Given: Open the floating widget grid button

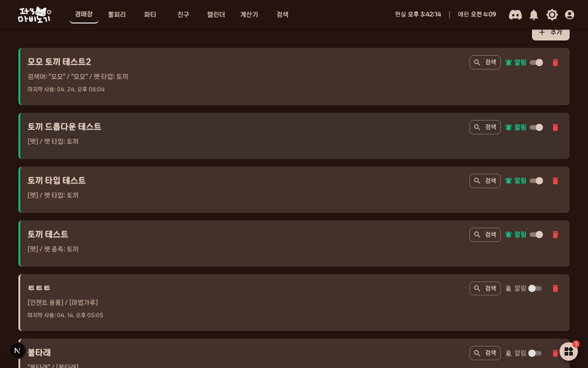Looking at the screenshot, I should point(569,351).
